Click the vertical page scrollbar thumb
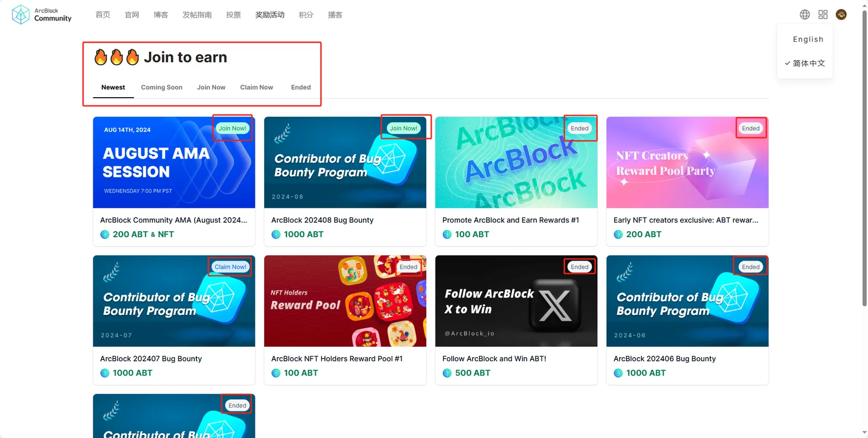The height and width of the screenshot is (438, 868). point(864,157)
